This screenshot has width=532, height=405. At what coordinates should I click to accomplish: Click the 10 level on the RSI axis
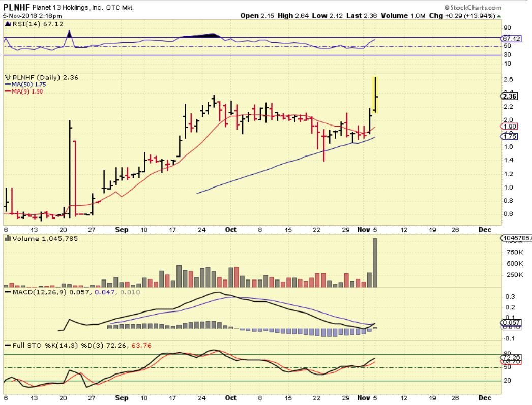[507, 64]
